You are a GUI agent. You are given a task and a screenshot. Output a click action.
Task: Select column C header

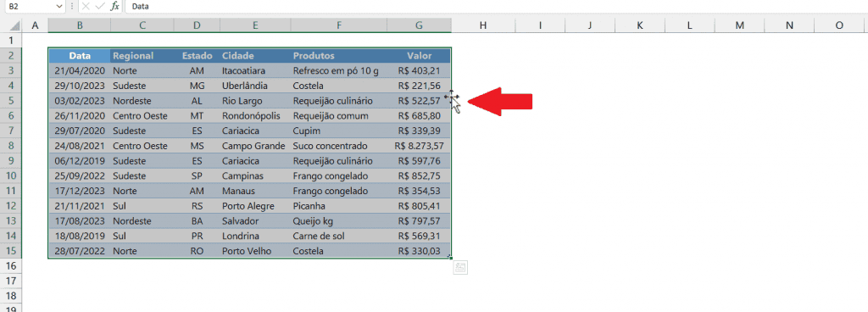[x=142, y=25]
